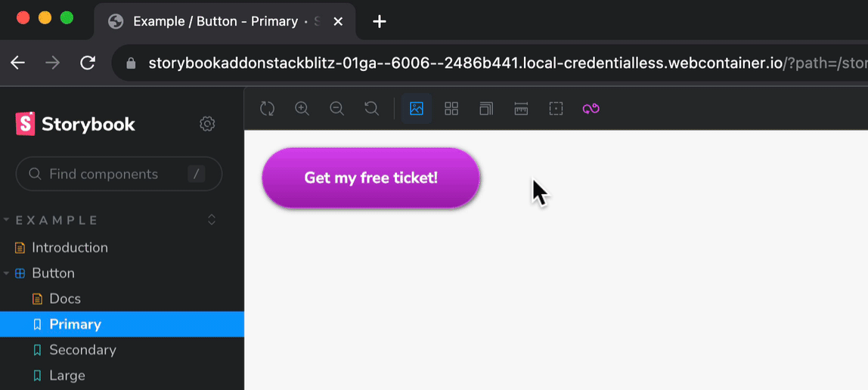Click the remount component icon in toolbar
868x390 pixels.
click(x=267, y=109)
